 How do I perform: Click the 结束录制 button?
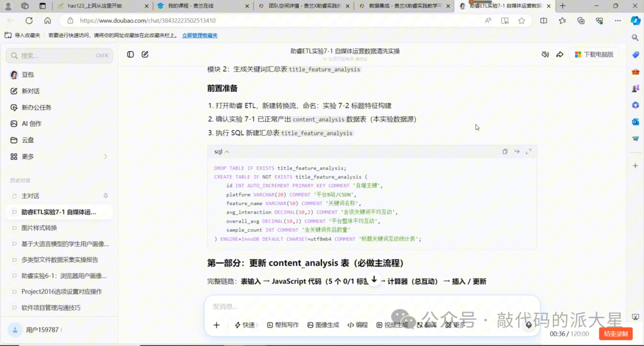615,333
